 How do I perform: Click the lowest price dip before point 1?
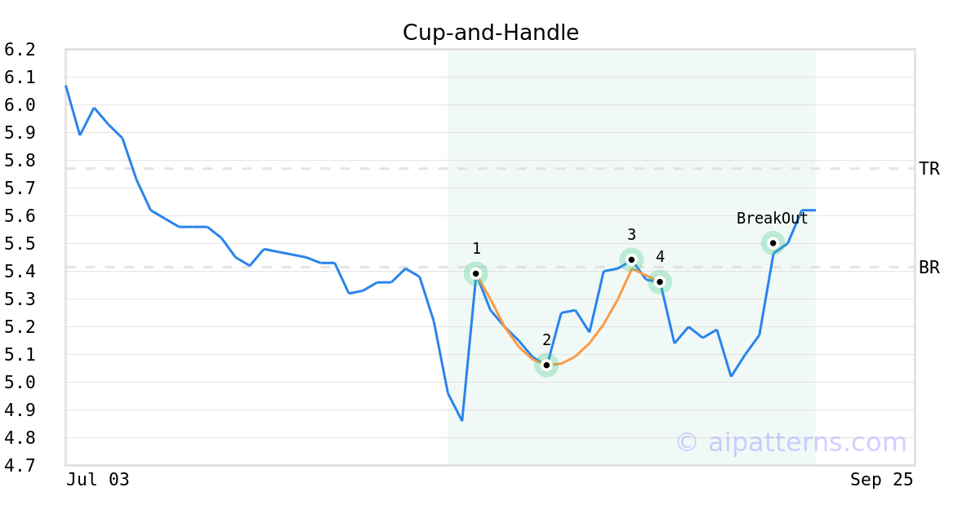(462, 420)
